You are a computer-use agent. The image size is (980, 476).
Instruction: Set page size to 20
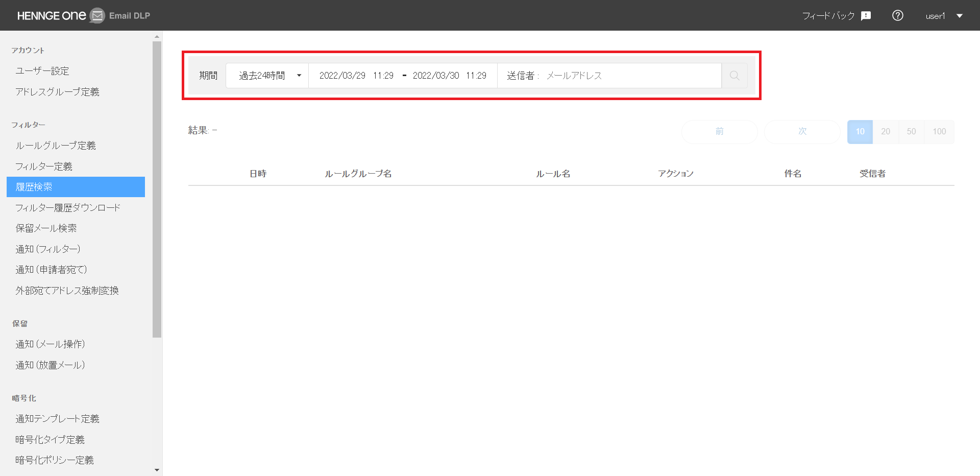(886, 132)
